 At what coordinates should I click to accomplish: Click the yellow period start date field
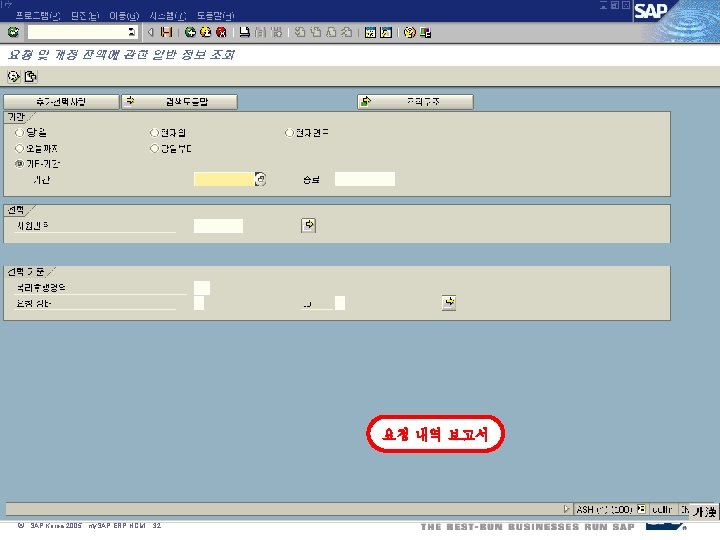pyautogui.click(x=224, y=179)
